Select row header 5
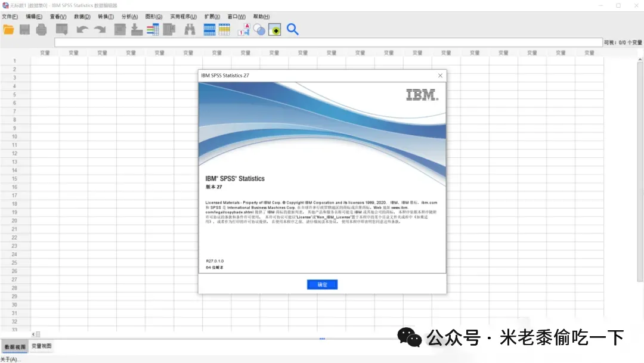The height and width of the screenshot is (363, 644). (15, 94)
